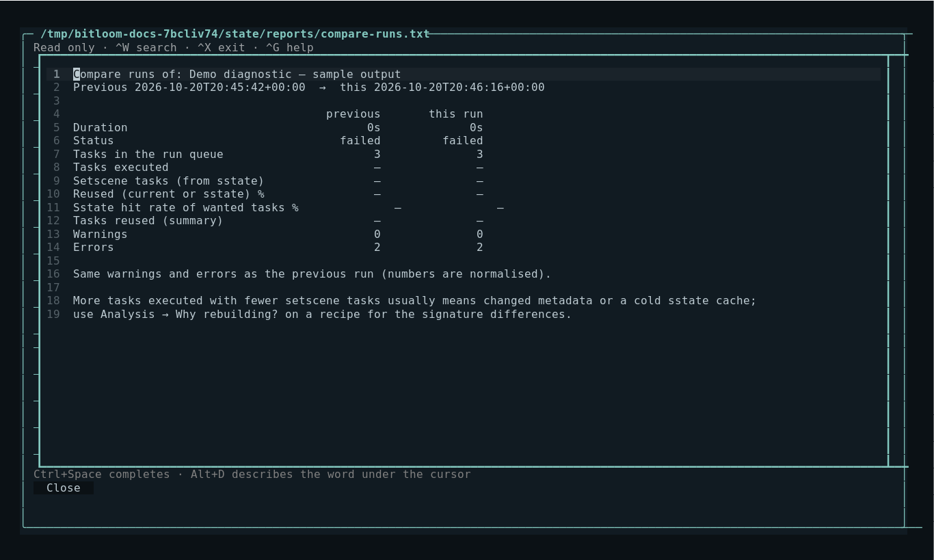This screenshot has height=560, width=934.
Task: Click the ^G help hint
Action: (290, 48)
